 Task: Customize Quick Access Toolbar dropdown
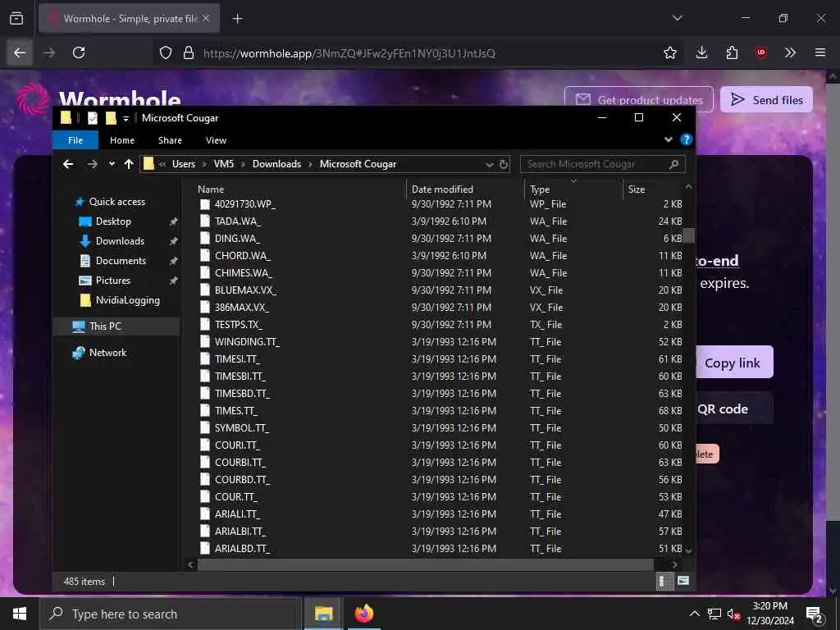pyautogui.click(x=126, y=118)
